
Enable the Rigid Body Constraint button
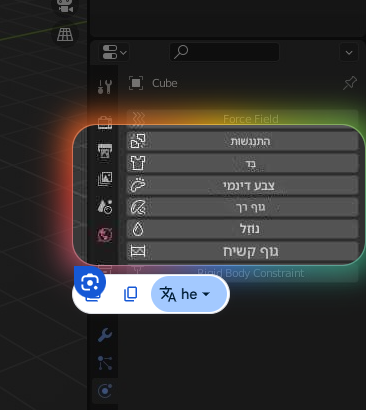tap(242, 273)
